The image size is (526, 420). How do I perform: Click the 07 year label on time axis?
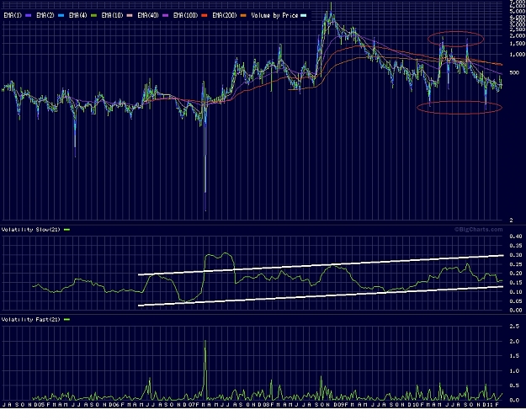pos(193,405)
